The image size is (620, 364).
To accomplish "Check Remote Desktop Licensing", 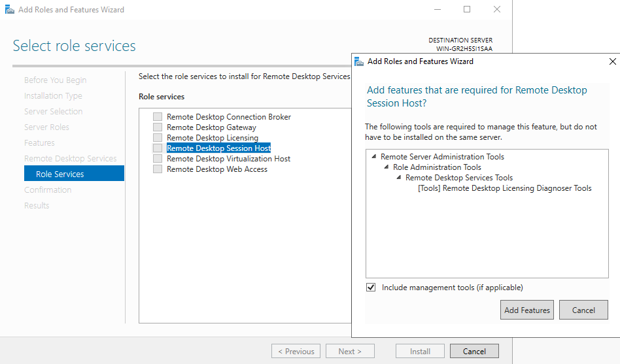I will [x=158, y=137].
